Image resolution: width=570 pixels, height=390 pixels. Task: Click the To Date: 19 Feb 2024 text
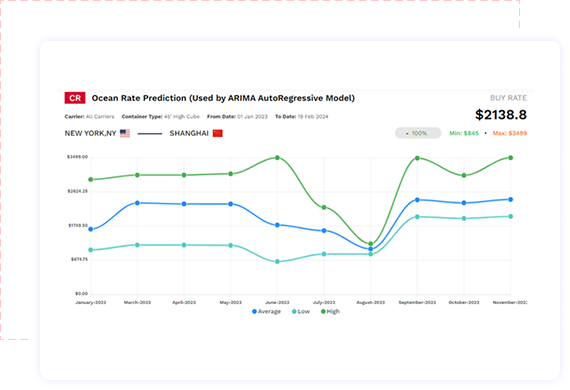[x=302, y=117]
